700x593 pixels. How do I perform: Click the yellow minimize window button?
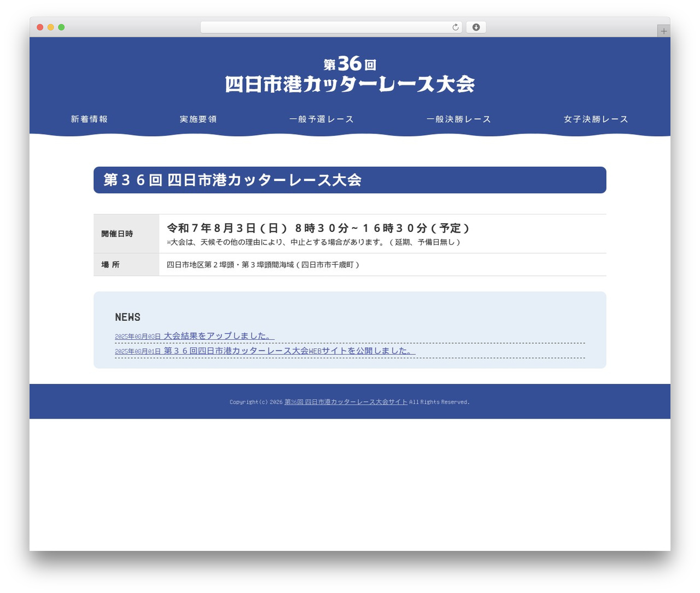coord(50,27)
